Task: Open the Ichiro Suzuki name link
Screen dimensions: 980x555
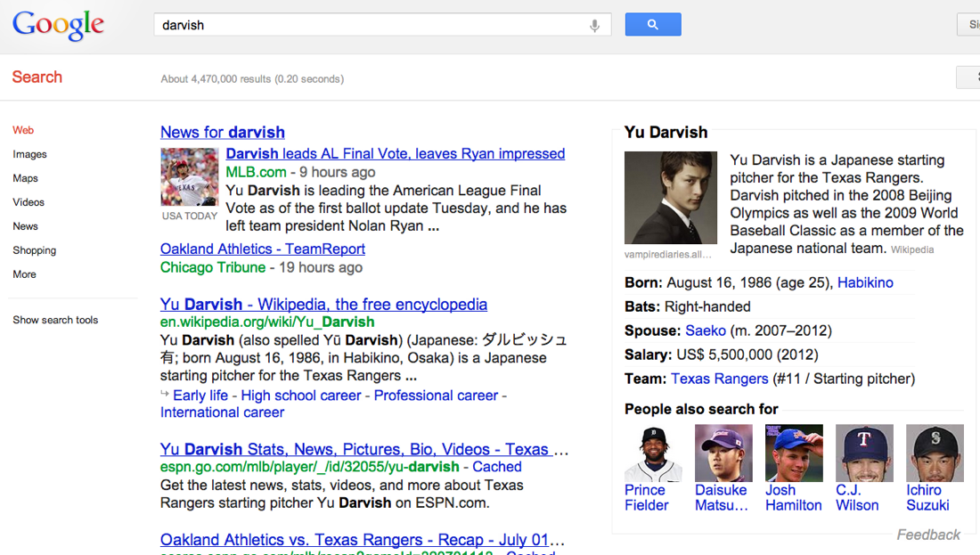Action: point(927,497)
